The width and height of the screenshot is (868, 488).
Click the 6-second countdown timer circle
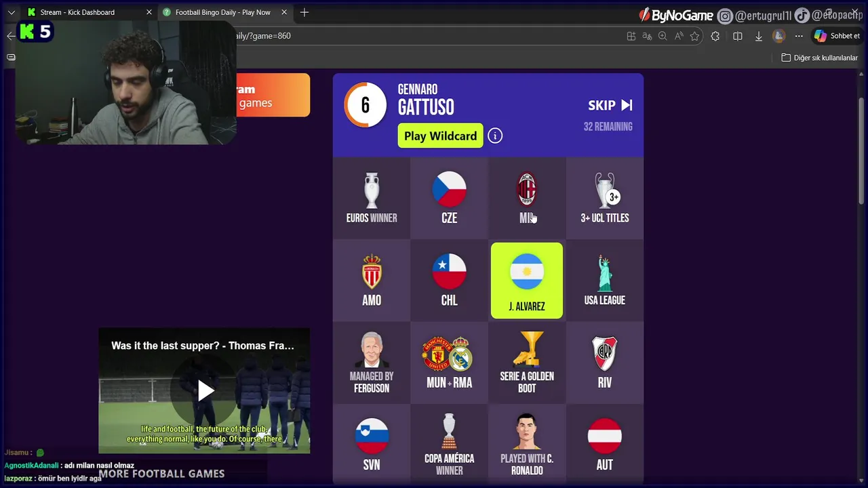click(x=366, y=105)
